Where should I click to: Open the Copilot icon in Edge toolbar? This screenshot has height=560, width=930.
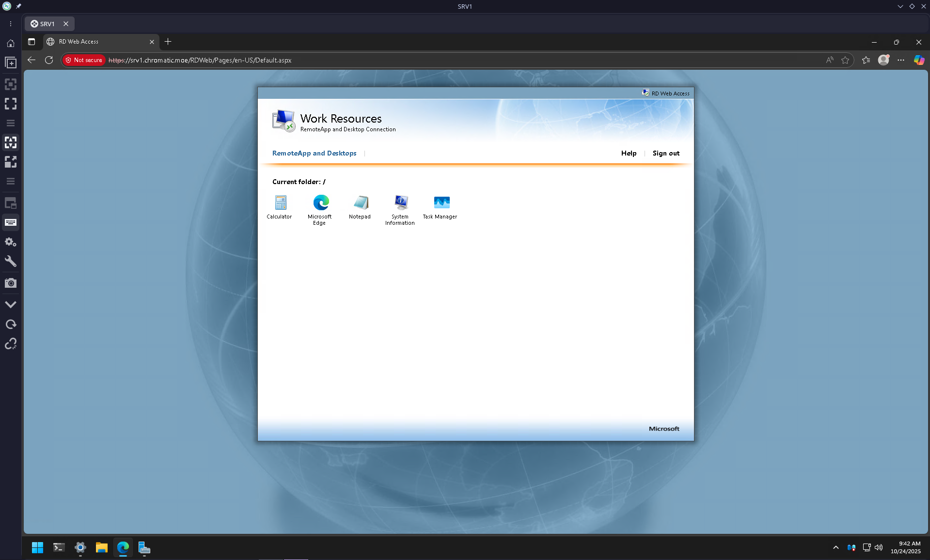[x=919, y=60]
